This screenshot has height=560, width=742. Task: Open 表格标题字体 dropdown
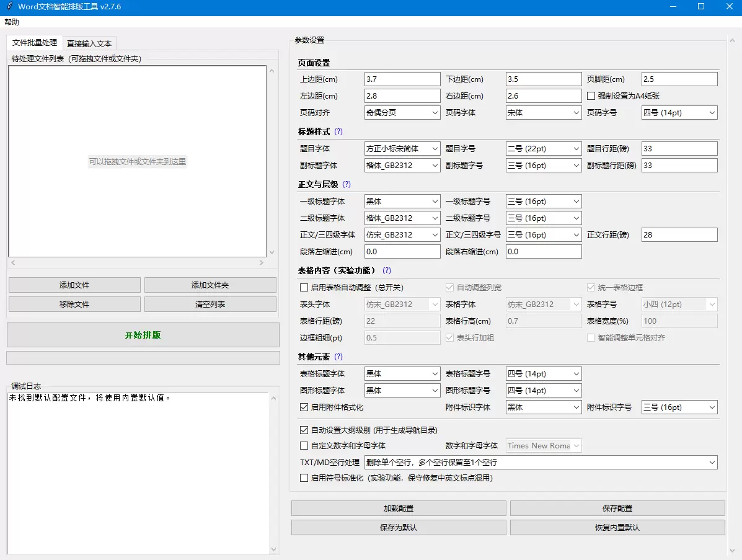pyautogui.click(x=402, y=373)
